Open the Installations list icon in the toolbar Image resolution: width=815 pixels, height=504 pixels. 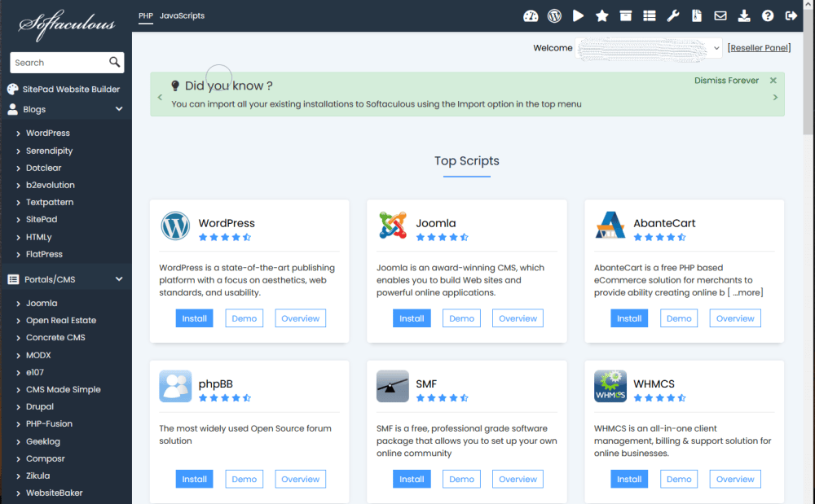[649, 15]
